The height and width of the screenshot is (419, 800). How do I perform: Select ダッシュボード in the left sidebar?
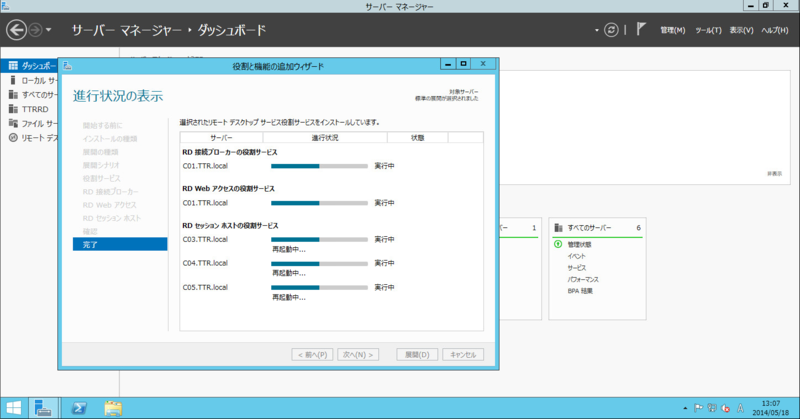click(x=29, y=66)
